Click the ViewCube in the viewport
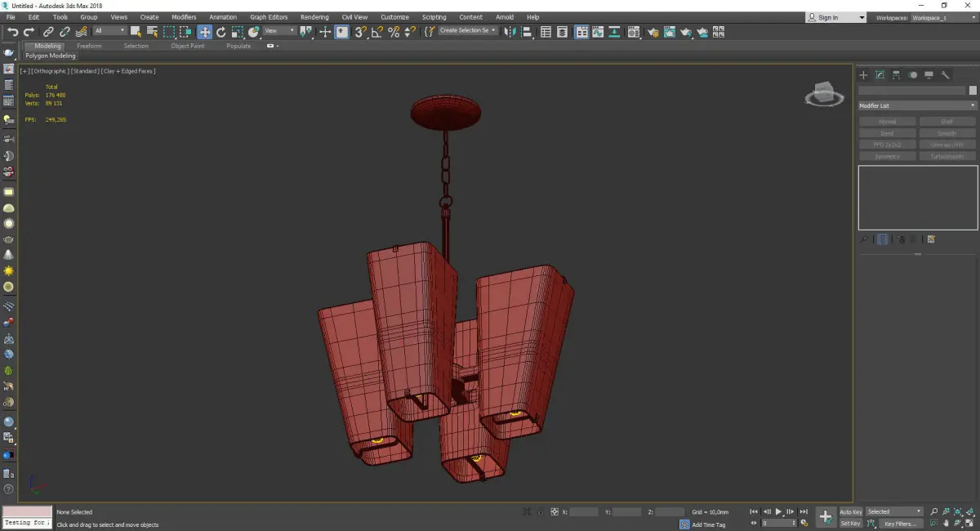 [824, 94]
